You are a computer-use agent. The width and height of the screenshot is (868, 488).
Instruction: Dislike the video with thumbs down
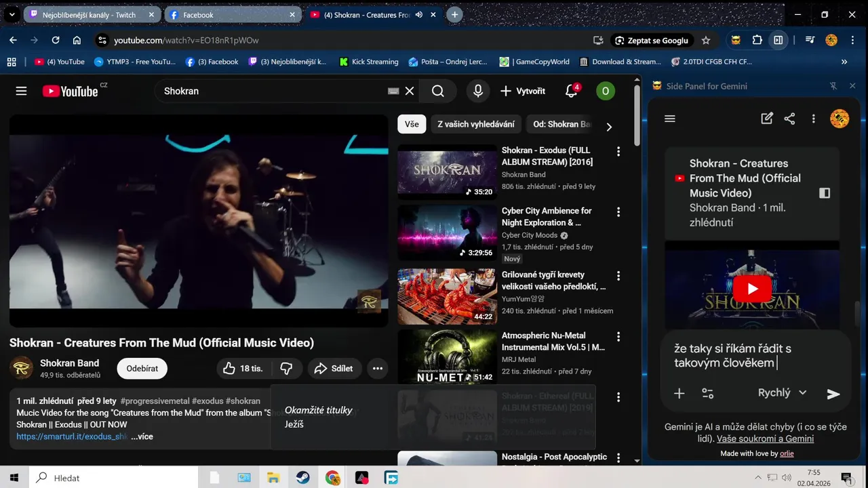pos(286,368)
